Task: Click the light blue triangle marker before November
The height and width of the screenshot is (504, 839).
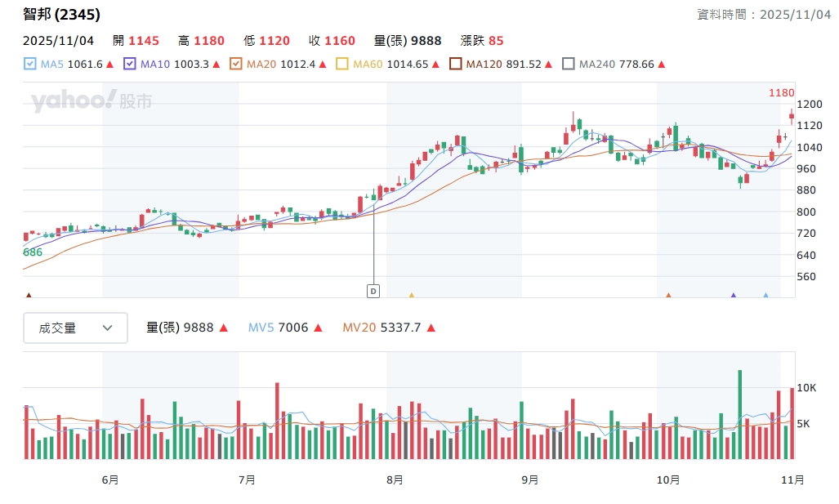Action: (765, 296)
